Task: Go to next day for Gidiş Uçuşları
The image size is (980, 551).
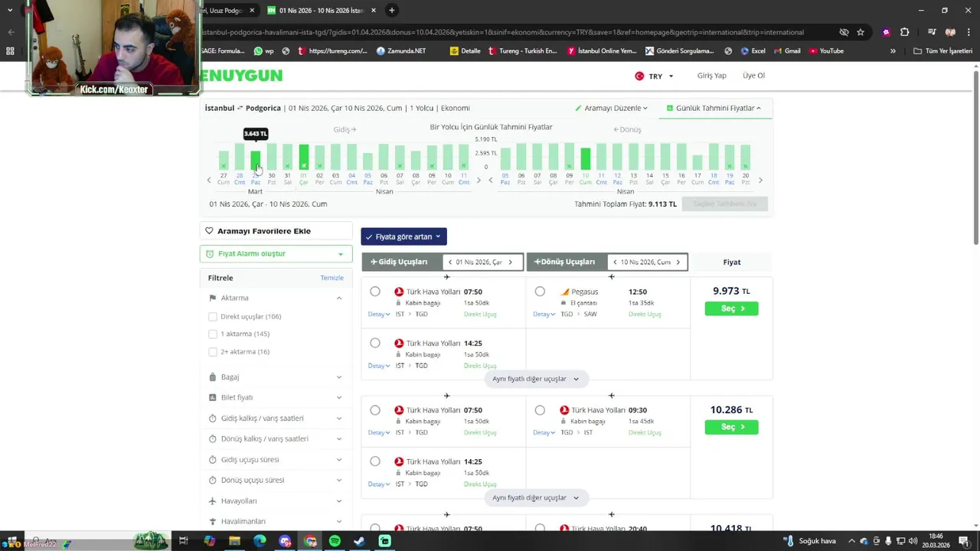Action: click(x=510, y=262)
